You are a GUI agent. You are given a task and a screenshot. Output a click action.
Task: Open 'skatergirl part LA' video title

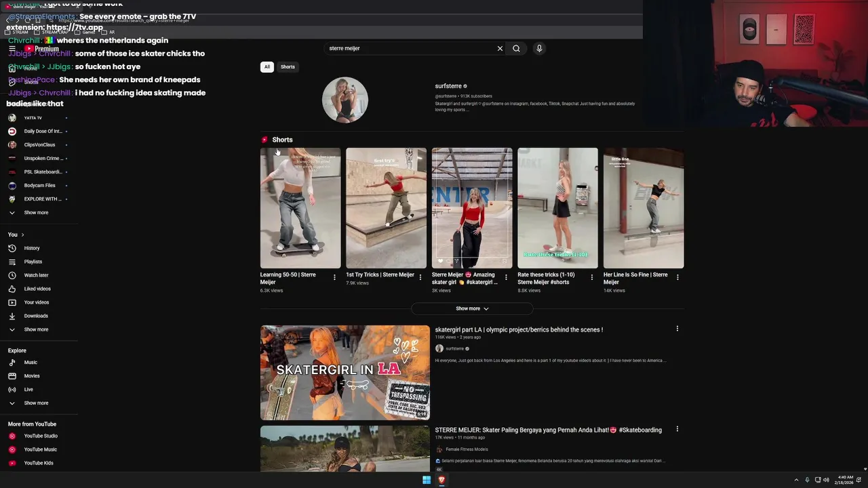(519, 330)
